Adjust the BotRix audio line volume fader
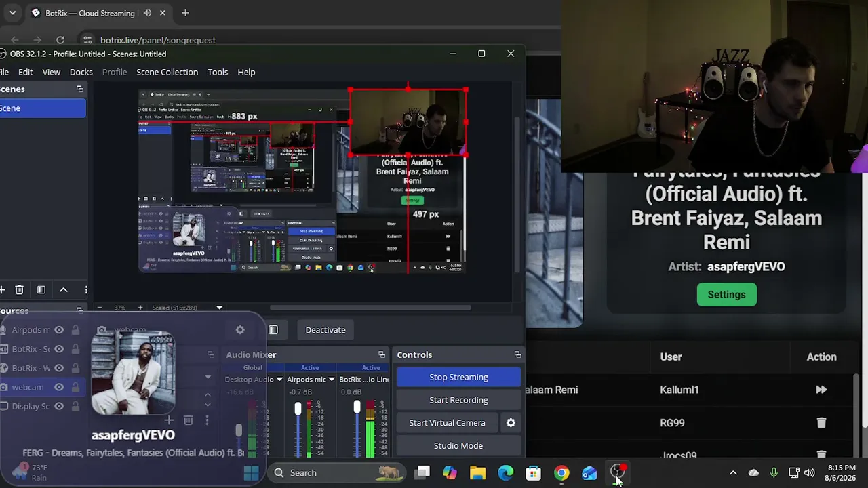Screen dimensions: 868x488 (357, 407)
